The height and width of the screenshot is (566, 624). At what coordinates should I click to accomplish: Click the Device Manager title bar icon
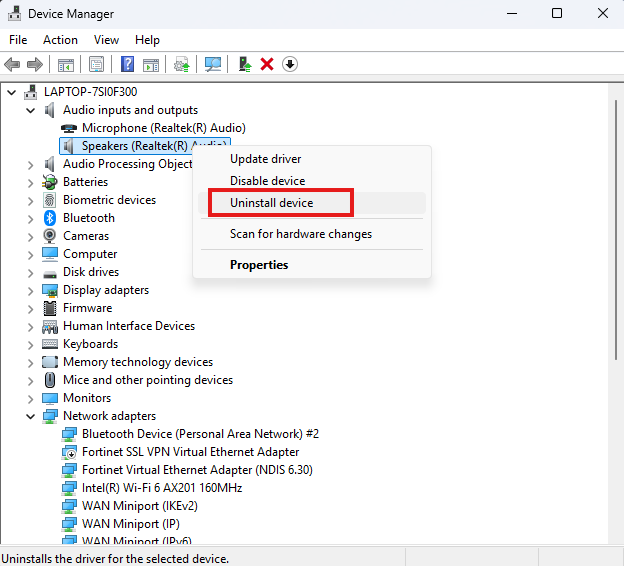coord(15,14)
